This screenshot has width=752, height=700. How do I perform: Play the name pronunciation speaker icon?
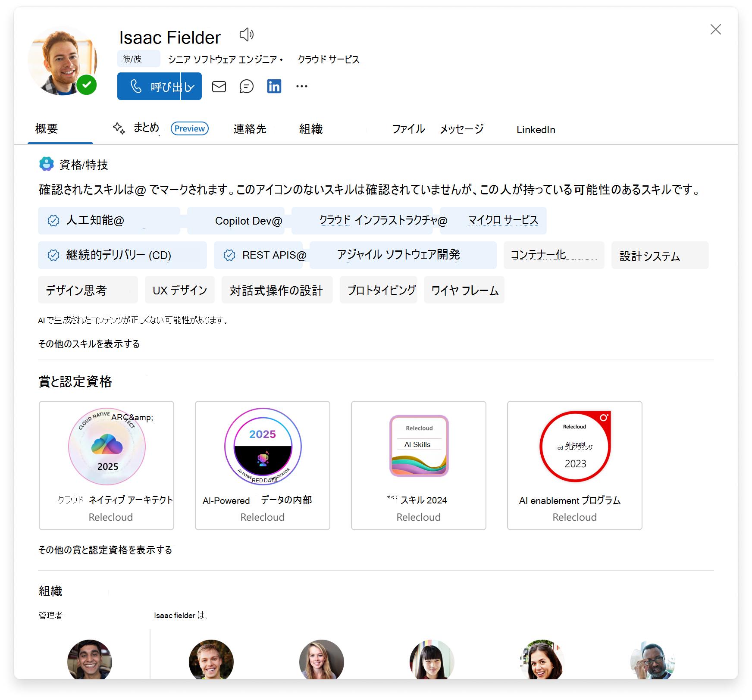click(x=247, y=34)
